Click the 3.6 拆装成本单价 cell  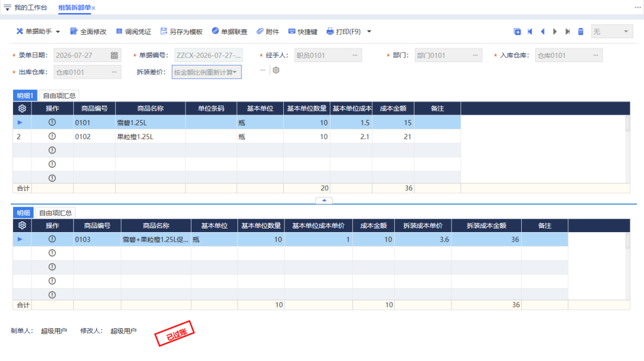coord(423,239)
